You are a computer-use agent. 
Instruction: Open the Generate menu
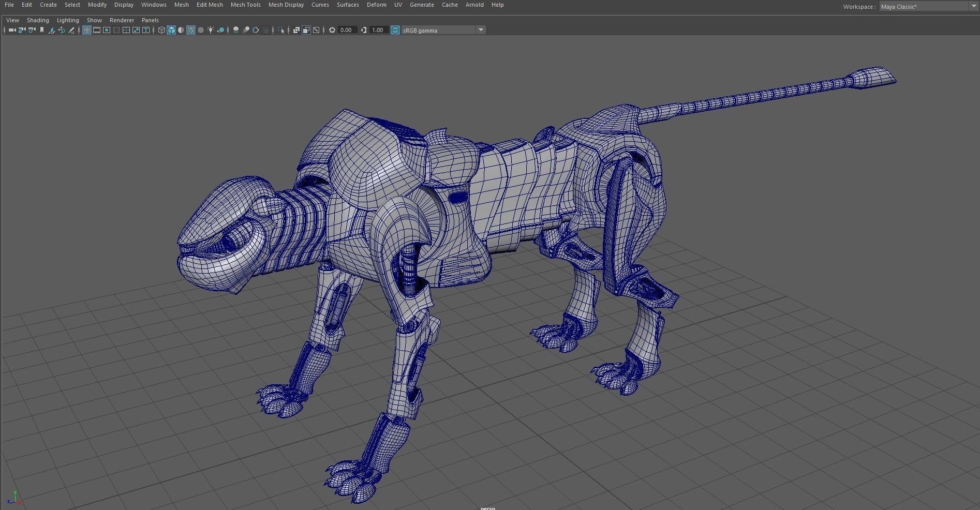[x=422, y=5]
